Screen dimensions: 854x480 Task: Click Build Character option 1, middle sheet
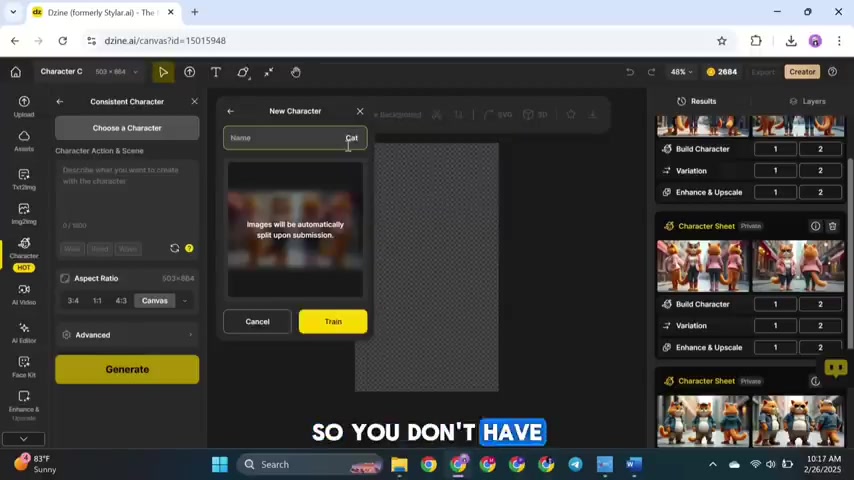point(776,304)
